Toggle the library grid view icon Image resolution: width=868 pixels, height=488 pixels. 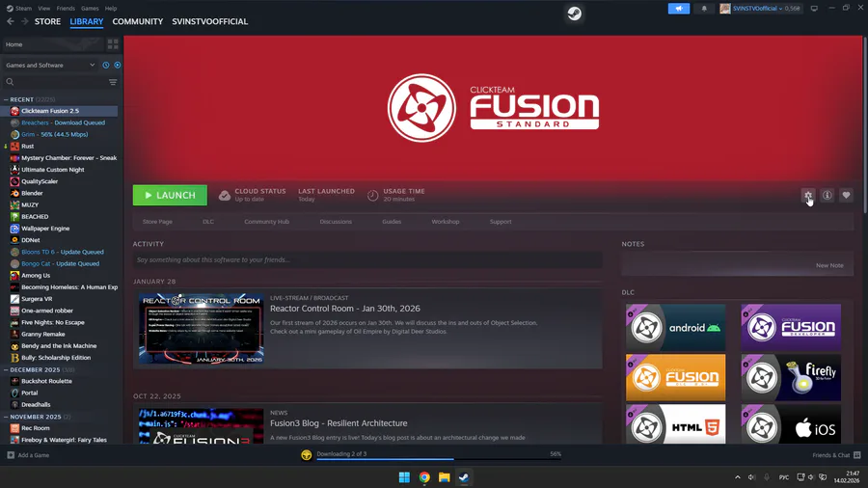113,44
